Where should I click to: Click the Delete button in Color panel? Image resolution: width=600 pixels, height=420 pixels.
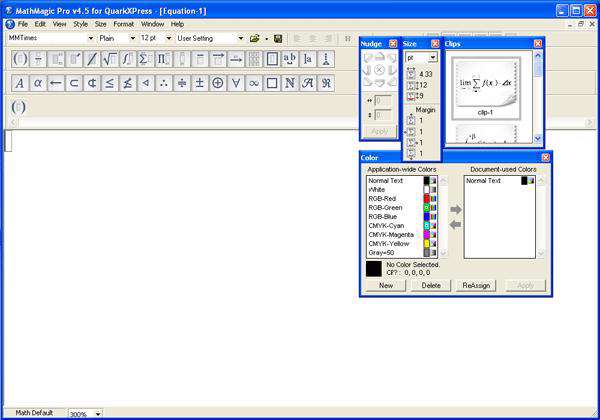coord(431,286)
